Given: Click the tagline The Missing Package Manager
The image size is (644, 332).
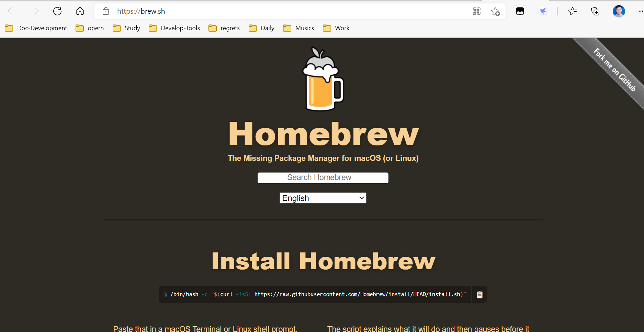Looking at the screenshot, I should (323, 158).
